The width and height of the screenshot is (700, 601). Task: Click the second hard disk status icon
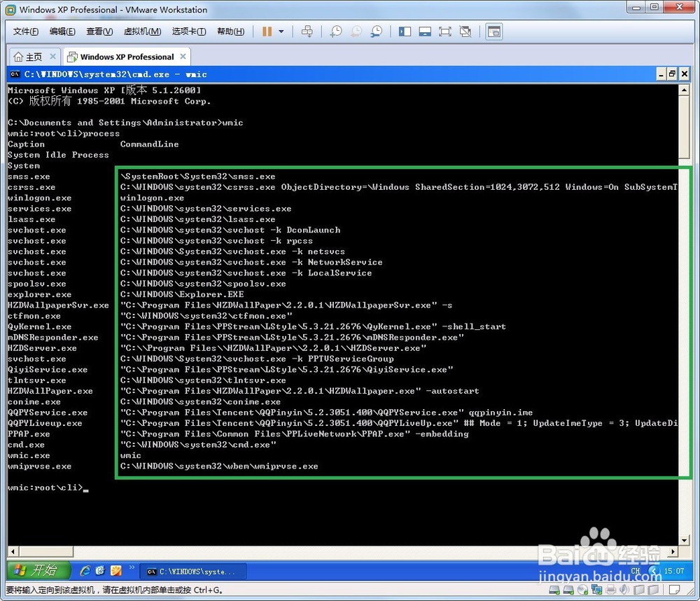click(x=568, y=590)
